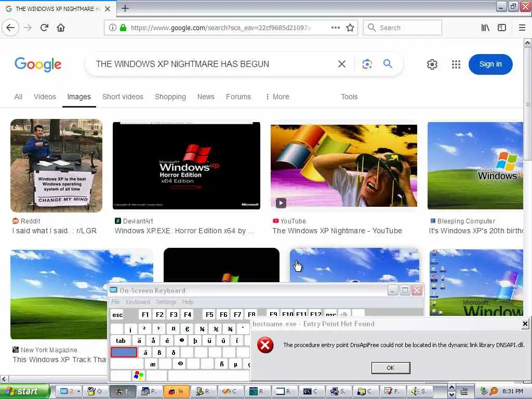Viewport: 532px width, 399px height.
Task: Click the green padlock security icon
Action: pyautogui.click(x=123, y=28)
